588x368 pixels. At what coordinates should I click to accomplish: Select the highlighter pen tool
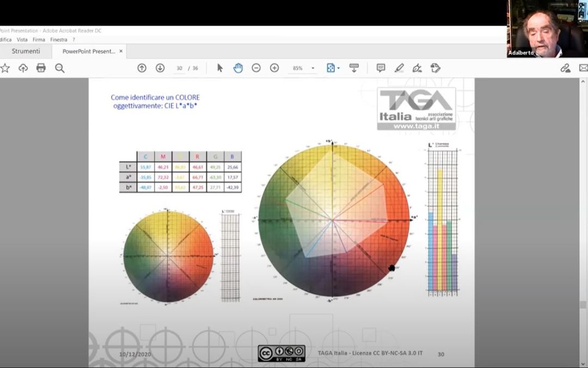pos(399,68)
